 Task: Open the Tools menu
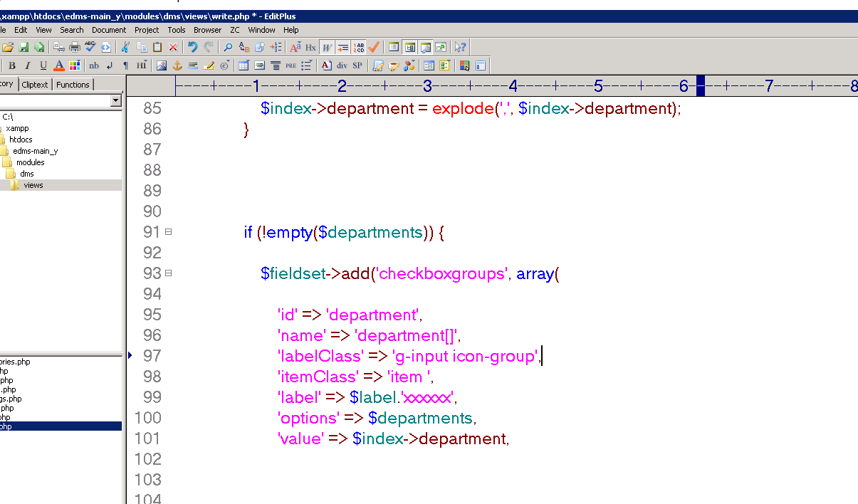click(x=177, y=30)
